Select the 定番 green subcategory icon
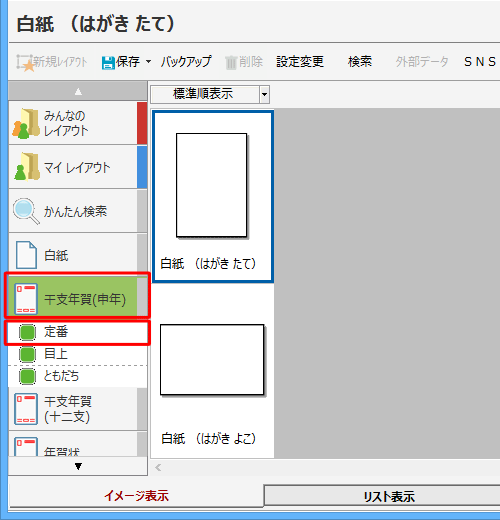 point(27,332)
